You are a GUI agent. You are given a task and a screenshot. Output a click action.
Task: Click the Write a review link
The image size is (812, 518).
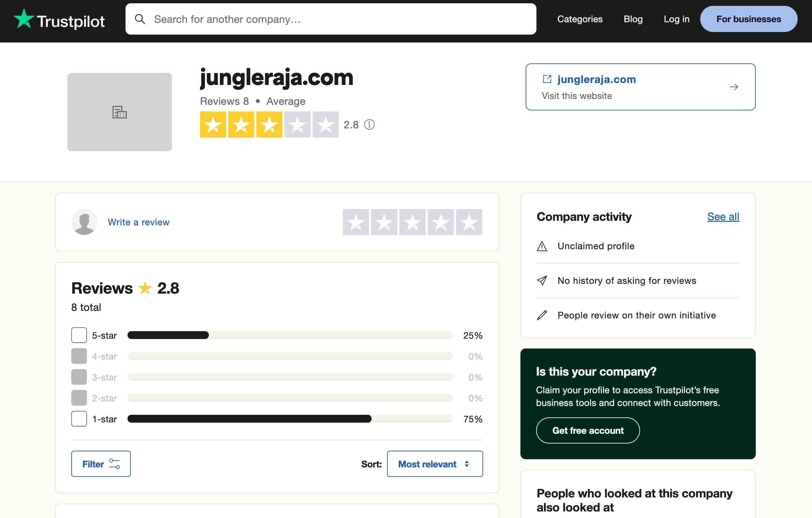139,222
